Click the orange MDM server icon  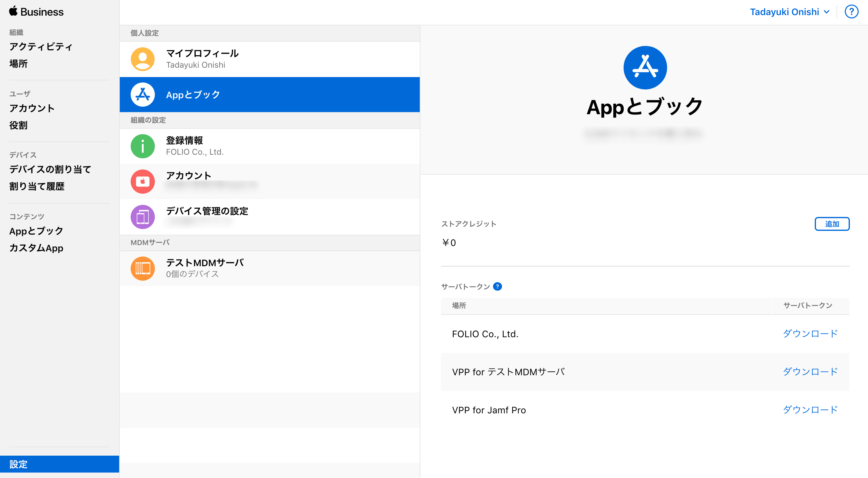coord(142,268)
